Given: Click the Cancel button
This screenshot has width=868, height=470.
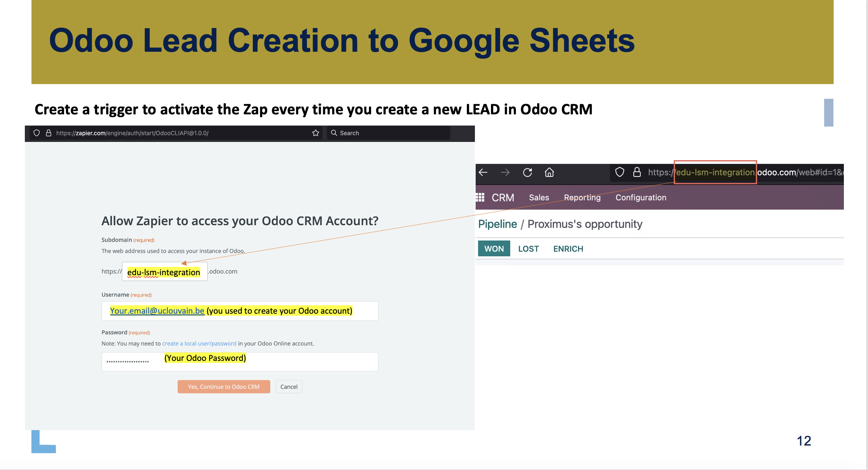Looking at the screenshot, I should (x=289, y=387).
